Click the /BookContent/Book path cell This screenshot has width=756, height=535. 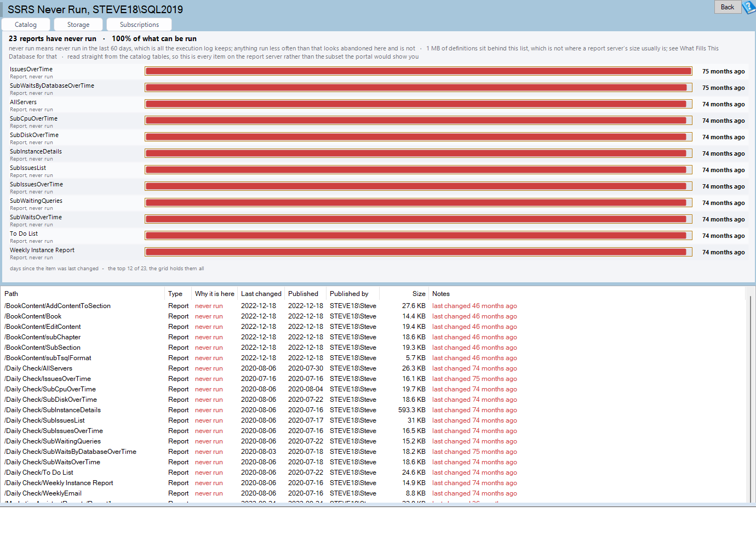coord(33,316)
